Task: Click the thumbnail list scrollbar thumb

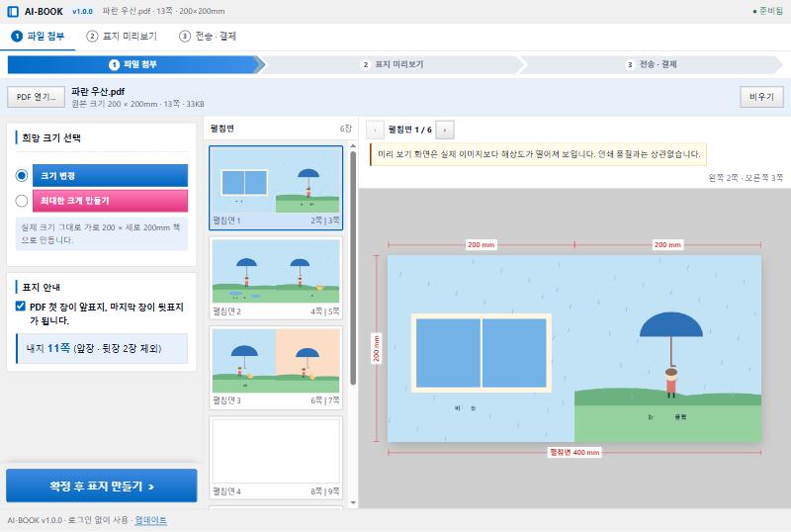Action: point(353,269)
